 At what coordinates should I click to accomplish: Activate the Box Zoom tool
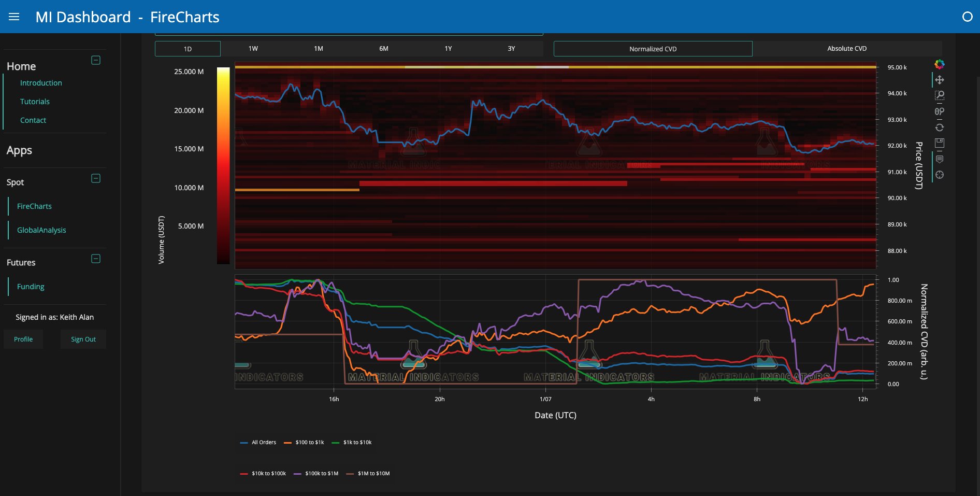(940, 95)
